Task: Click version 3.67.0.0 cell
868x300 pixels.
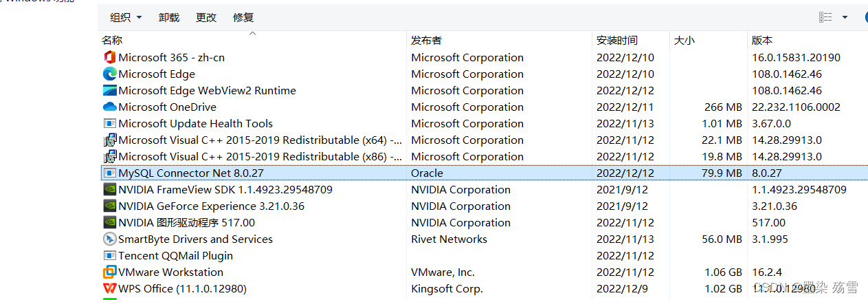Action: point(771,123)
